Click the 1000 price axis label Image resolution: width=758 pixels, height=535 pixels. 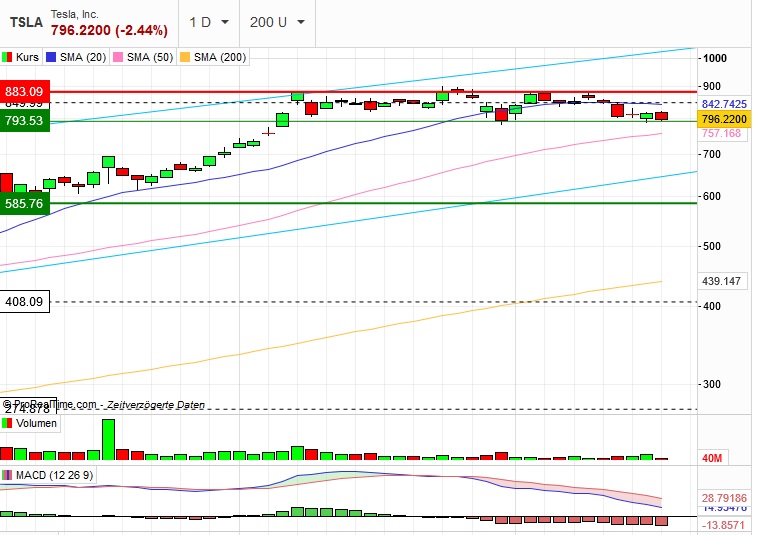point(714,58)
